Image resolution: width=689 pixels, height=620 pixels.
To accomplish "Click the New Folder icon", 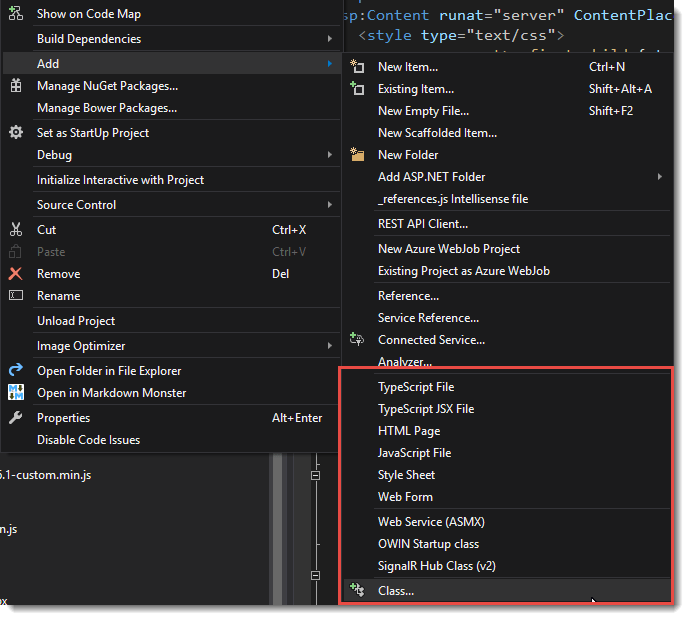I will (357, 154).
